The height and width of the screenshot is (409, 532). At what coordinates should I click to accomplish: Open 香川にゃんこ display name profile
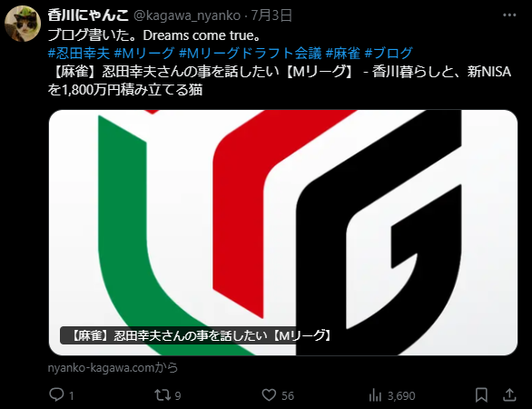[x=88, y=15]
